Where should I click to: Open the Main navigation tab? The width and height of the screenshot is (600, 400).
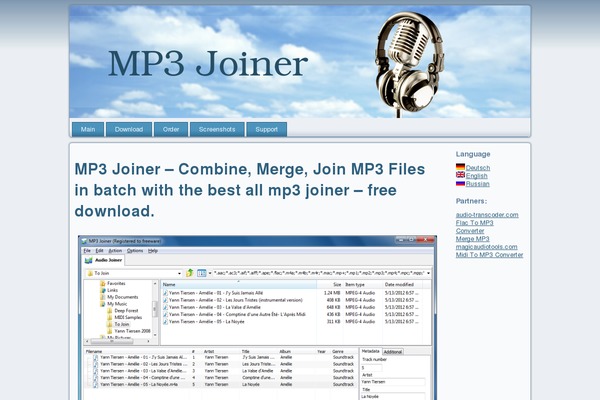(88, 129)
